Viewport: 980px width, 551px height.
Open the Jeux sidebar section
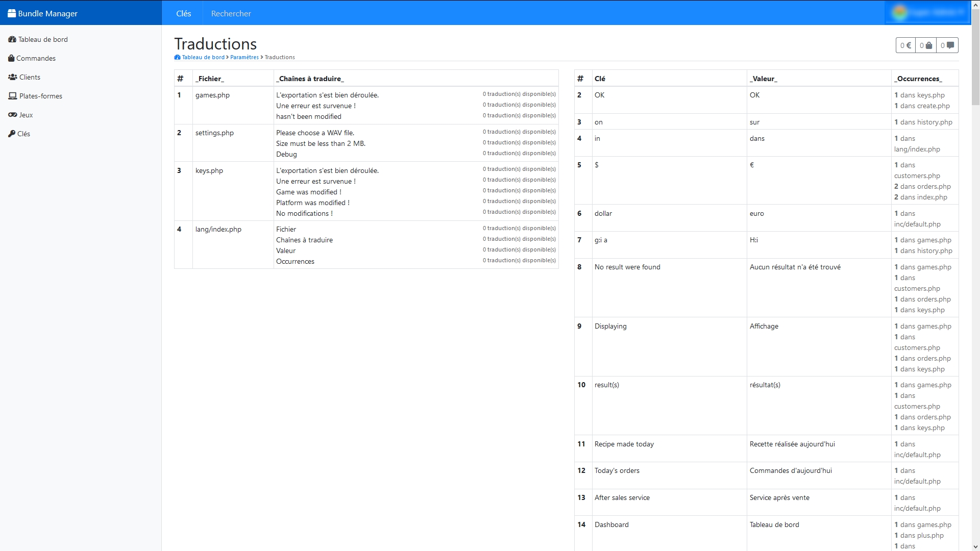[x=21, y=115]
